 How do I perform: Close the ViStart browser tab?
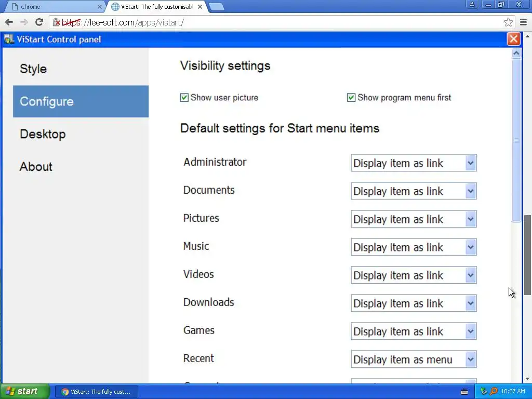click(200, 7)
